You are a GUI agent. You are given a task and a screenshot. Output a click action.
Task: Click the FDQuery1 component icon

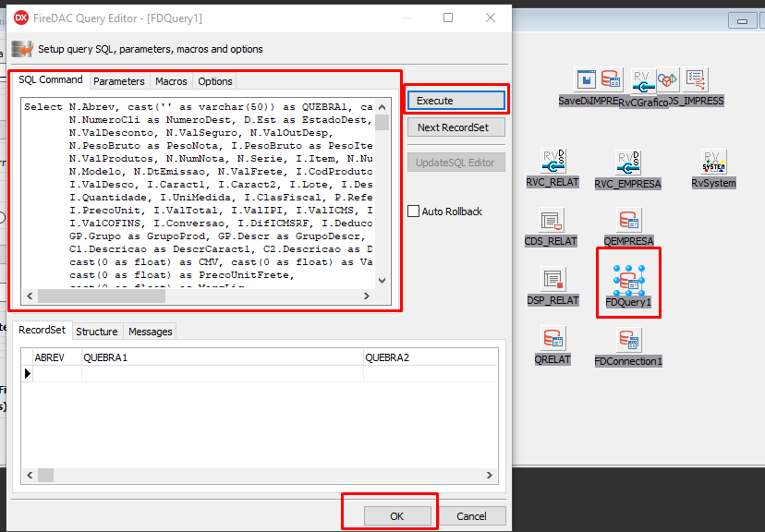[x=628, y=281]
